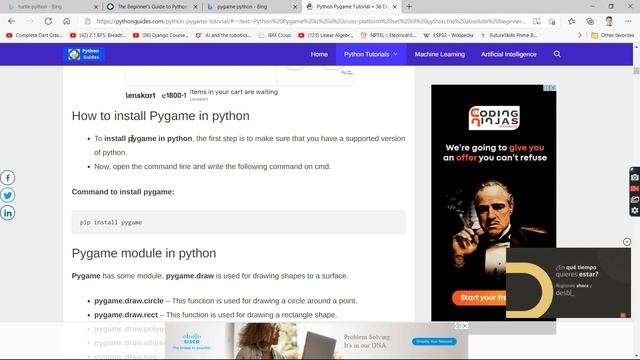Click the address bar URL field

[310, 21]
